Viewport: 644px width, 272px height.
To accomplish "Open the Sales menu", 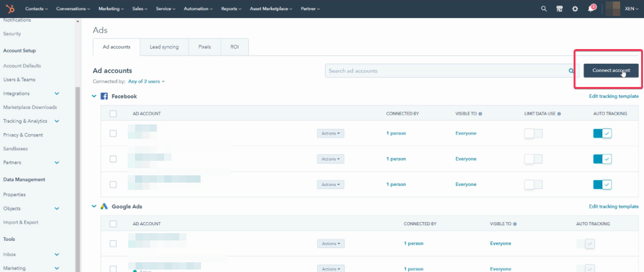I will click(140, 9).
